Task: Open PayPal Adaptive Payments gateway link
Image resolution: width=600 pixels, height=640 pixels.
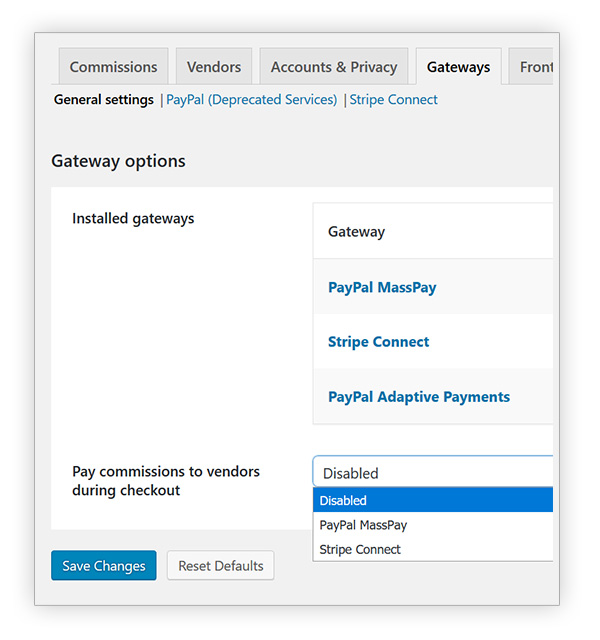Action: (419, 397)
